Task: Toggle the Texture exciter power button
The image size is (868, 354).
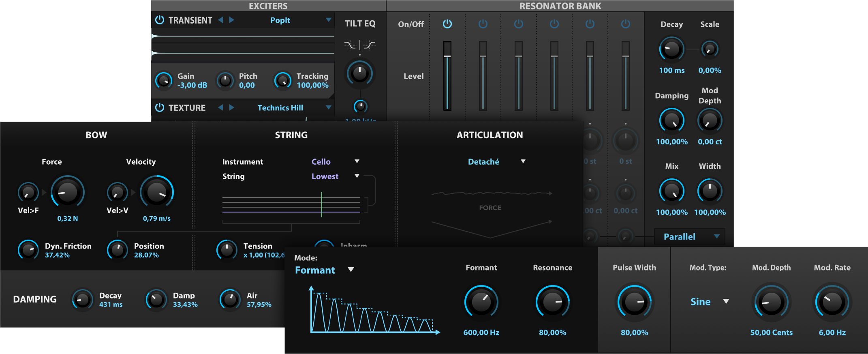Action: (x=160, y=107)
